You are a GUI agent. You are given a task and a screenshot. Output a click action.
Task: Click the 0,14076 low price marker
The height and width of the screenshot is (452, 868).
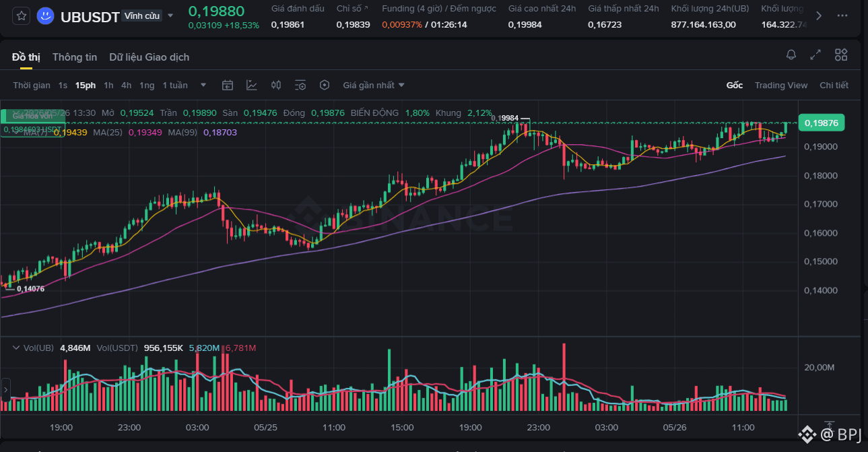click(30, 288)
